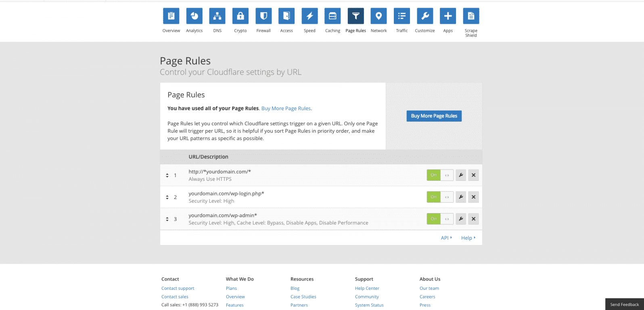Delete the Always Use HTTPS rule
Viewport: 644px width, 310px height.
point(474,175)
